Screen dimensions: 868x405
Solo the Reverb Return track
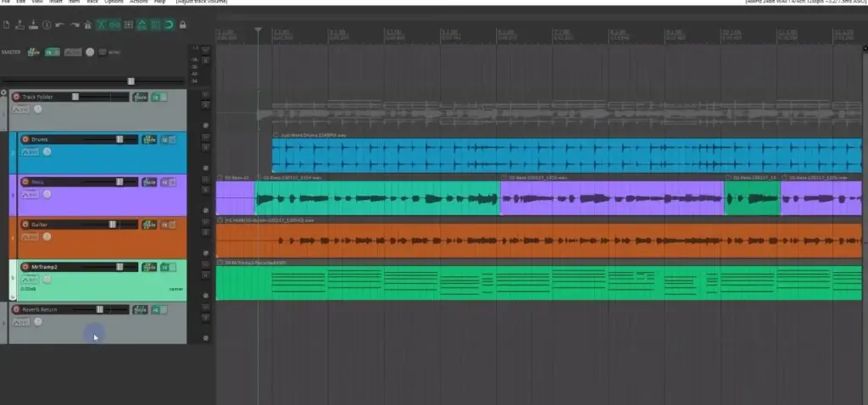(x=206, y=318)
